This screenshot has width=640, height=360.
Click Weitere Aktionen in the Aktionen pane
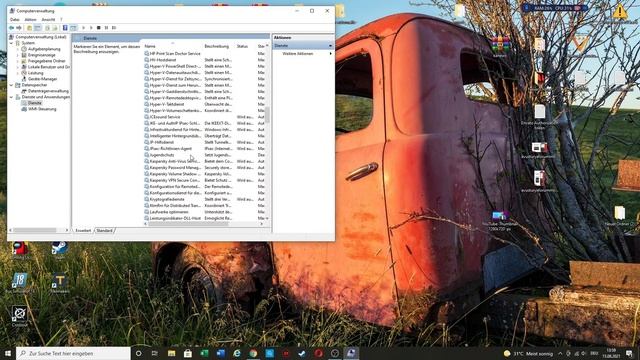[298, 53]
